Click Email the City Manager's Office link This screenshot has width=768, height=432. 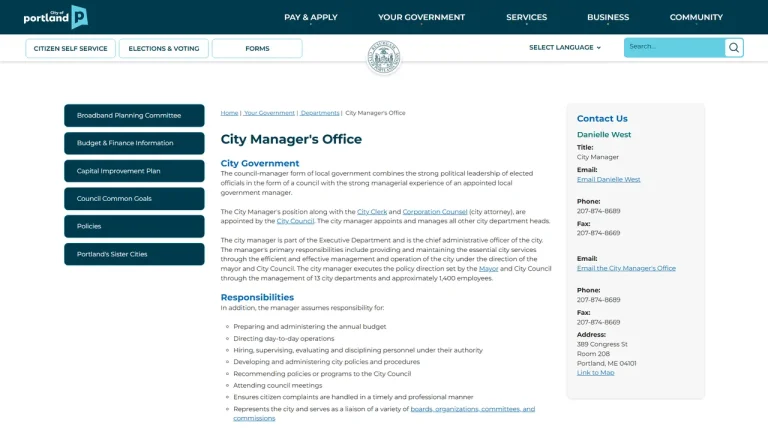(x=626, y=268)
